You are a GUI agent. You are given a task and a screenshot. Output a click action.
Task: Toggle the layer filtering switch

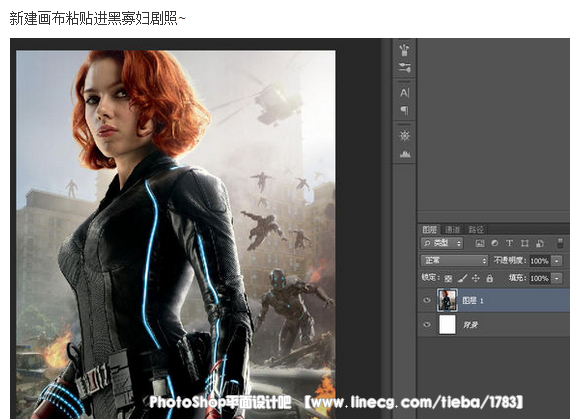click(560, 243)
